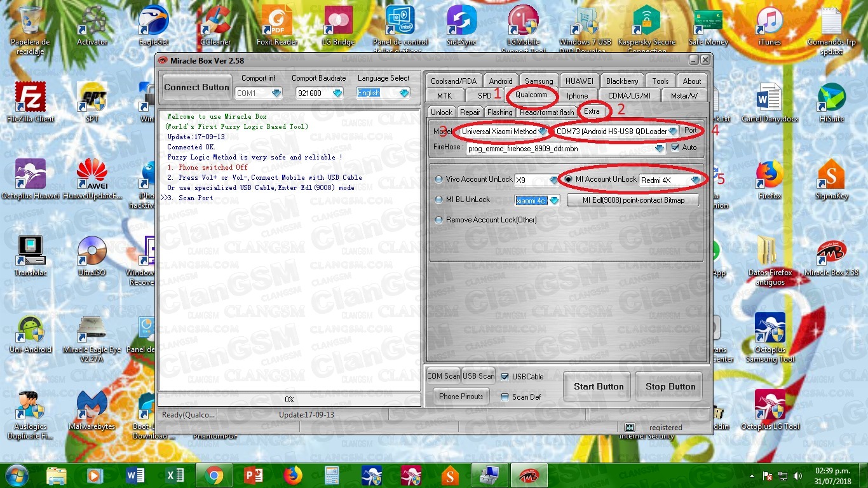Open the Windows Start menu
Viewport: 868px width, 488px height.
[x=17, y=476]
